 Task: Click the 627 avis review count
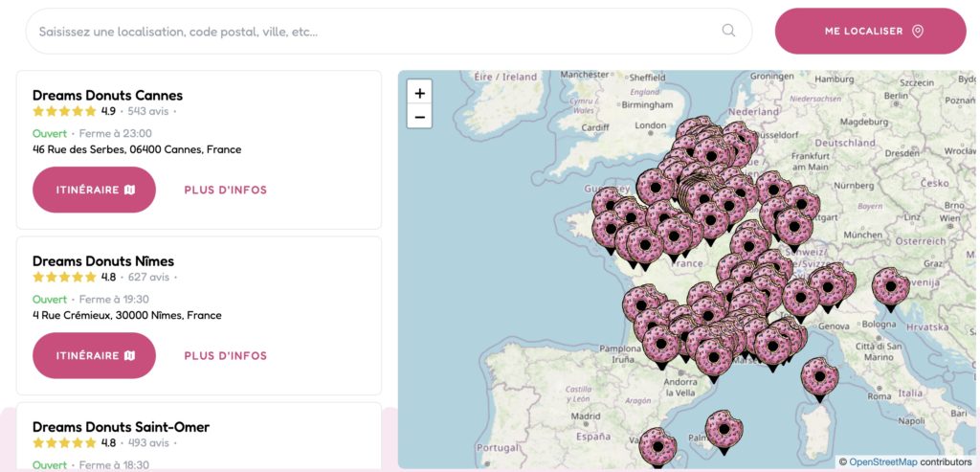tap(148, 277)
